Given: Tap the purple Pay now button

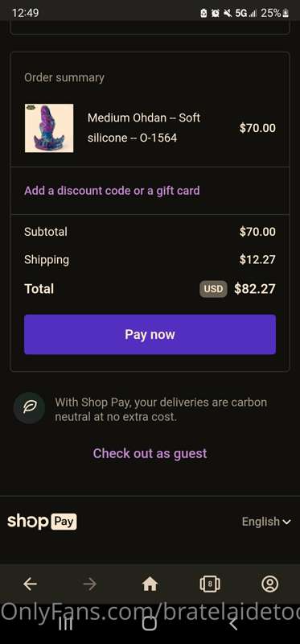Looking at the screenshot, I should pos(150,334).
